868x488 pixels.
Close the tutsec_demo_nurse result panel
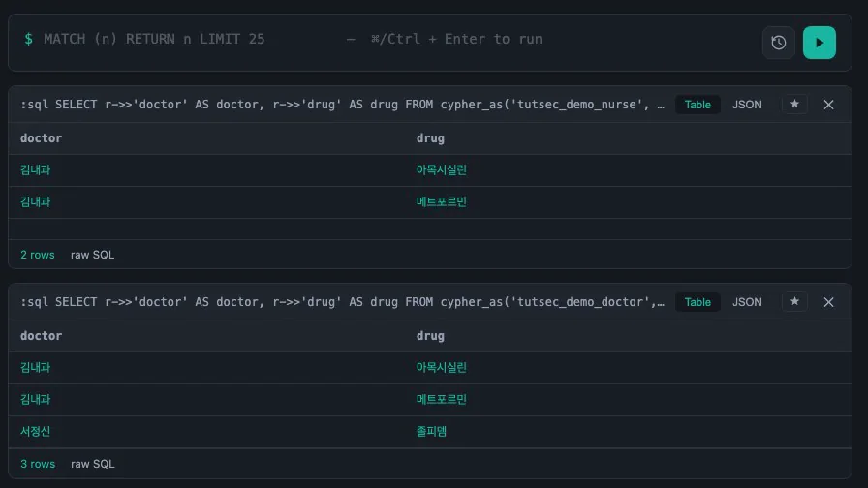coord(828,105)
